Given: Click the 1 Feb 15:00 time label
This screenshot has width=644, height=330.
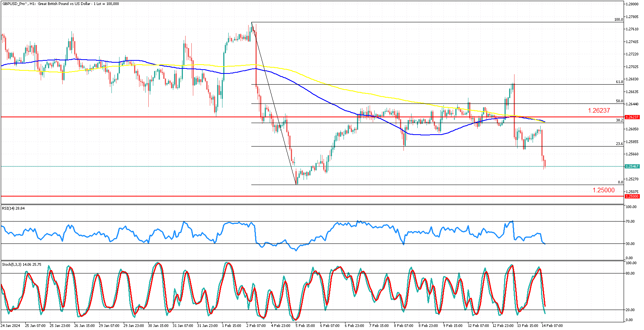Looking at the screenshot, I should (x=232, y=326).
